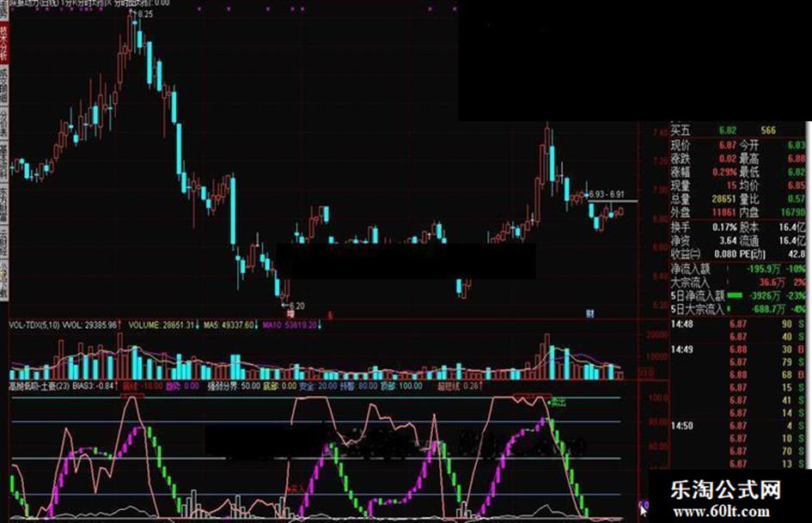Select the 安全: 20.00 indicator label
This screenshot has height=523, width=812.
318,386
